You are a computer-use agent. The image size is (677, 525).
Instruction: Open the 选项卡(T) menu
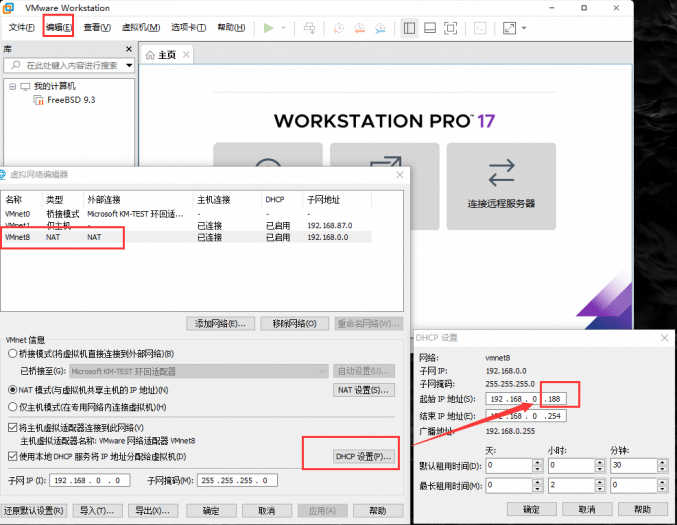(188, 28)
